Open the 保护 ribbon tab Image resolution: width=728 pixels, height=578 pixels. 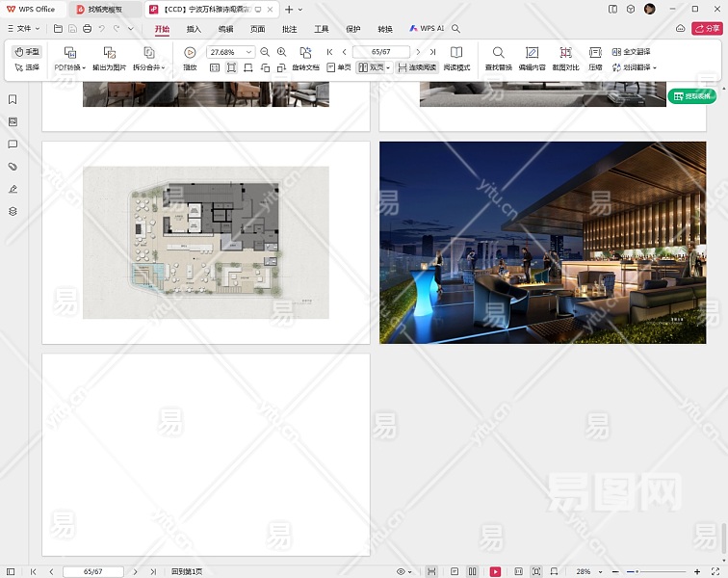(353, 29)
